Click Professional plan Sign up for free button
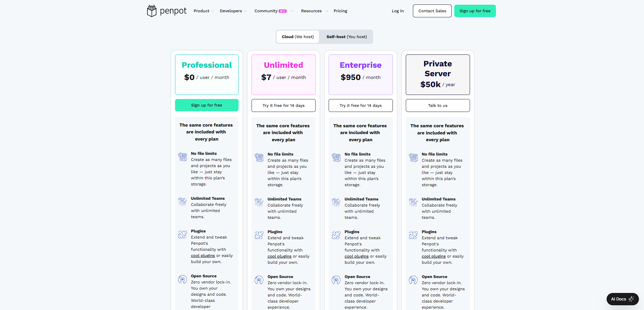644x310 pixels. (207, 105)
